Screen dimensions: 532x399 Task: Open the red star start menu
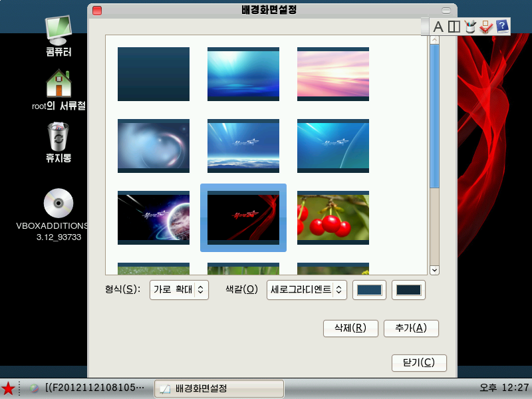coord(8,388)
